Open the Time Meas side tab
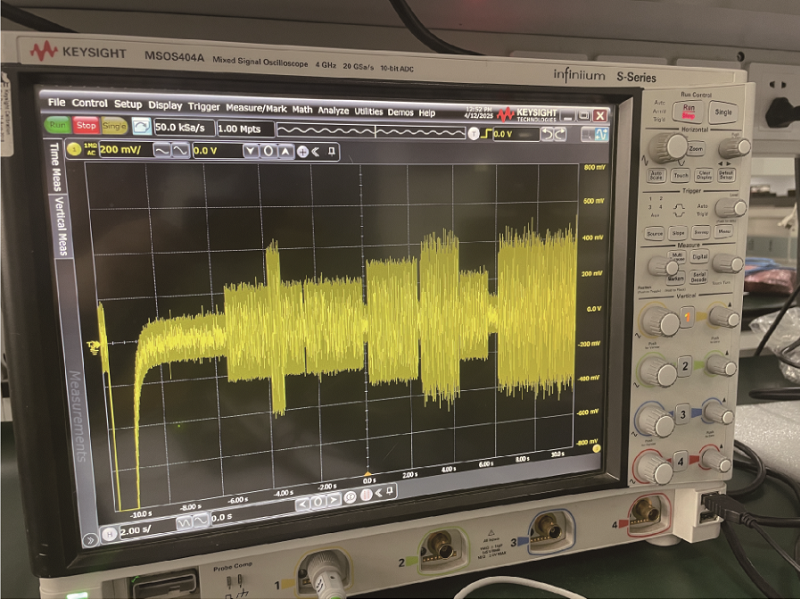Viewport: 800px width, 600px height. pos(55,163)
